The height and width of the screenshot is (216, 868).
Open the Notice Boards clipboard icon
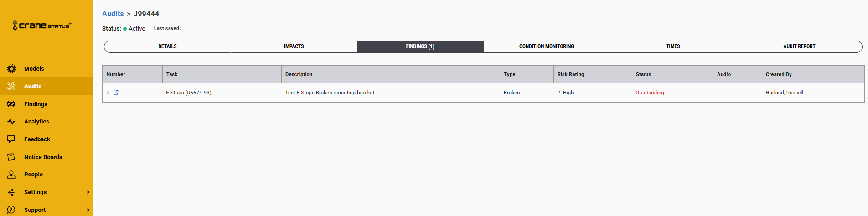[x=11, y=157]
